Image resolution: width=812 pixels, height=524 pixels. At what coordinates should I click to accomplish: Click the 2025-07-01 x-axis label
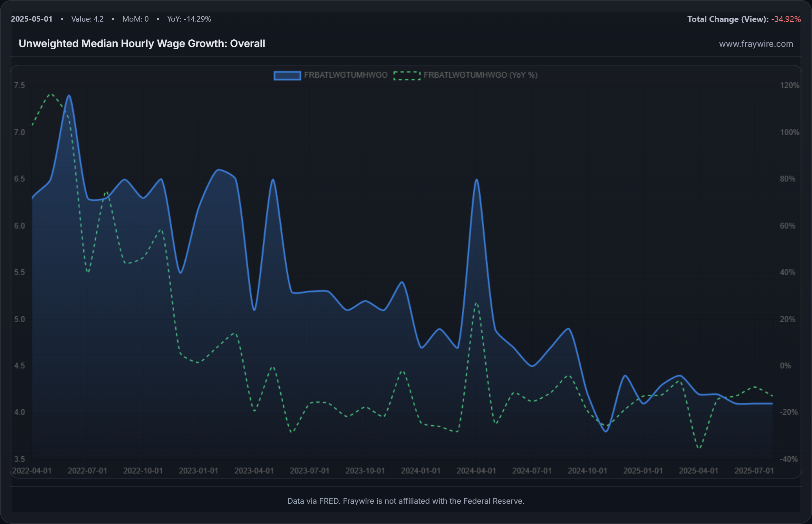click(x=754, y=471)
